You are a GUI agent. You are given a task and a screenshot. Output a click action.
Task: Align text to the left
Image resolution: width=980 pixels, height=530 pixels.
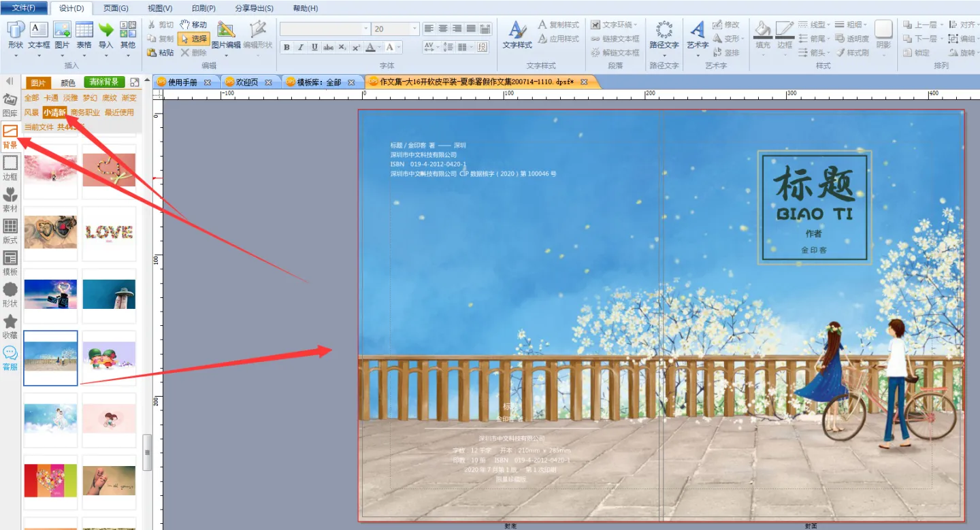[x=429, y=29]
